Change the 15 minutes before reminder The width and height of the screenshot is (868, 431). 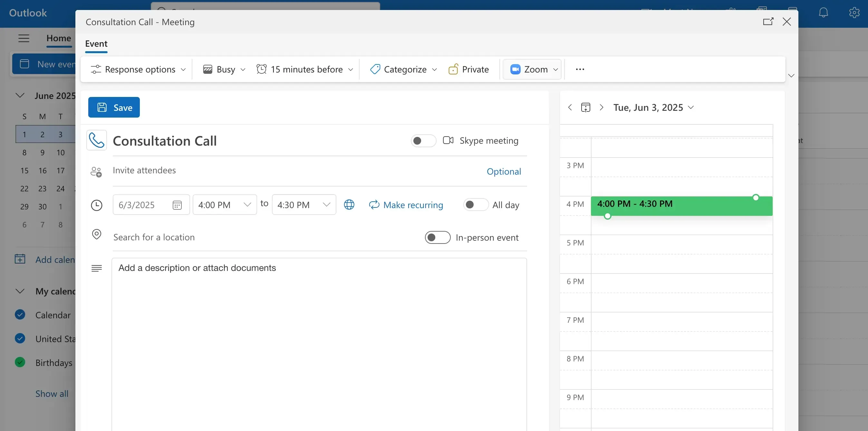305,69
